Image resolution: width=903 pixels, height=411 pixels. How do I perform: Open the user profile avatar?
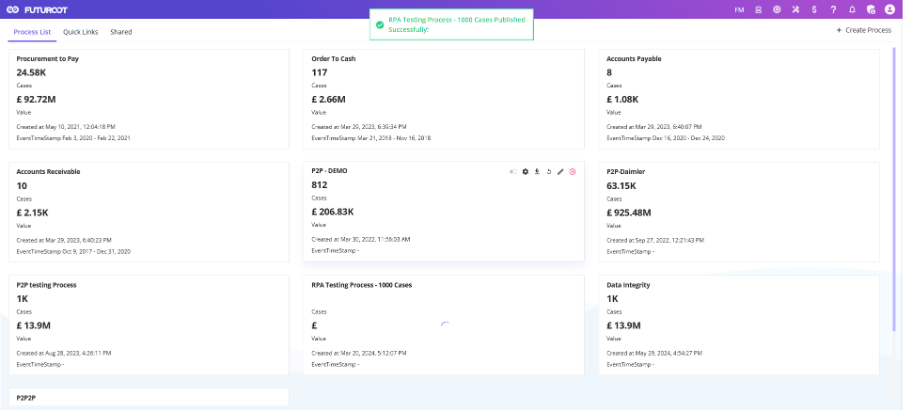click(889, 10)
